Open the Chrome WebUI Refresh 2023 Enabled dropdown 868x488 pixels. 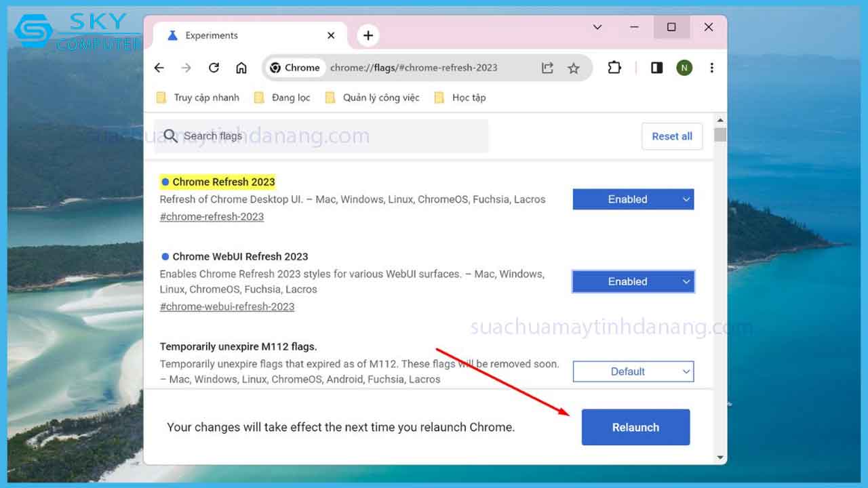tap(633, 281)
